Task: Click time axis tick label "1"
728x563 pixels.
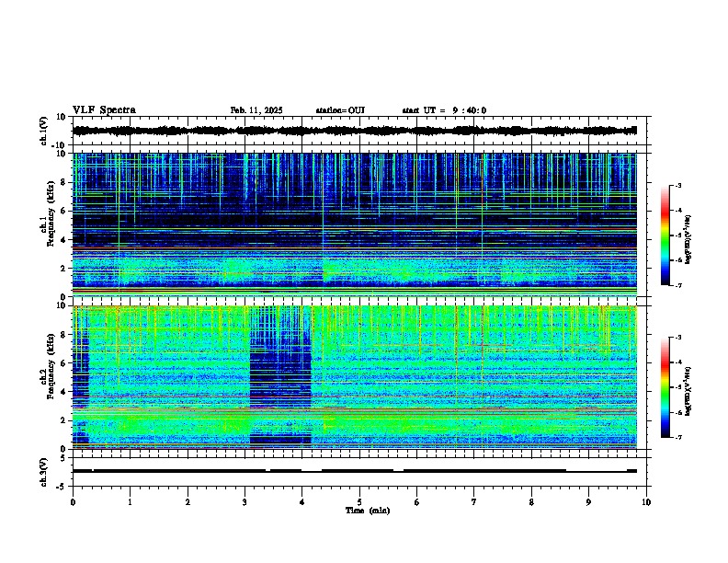Action: [x=130, y=502]
